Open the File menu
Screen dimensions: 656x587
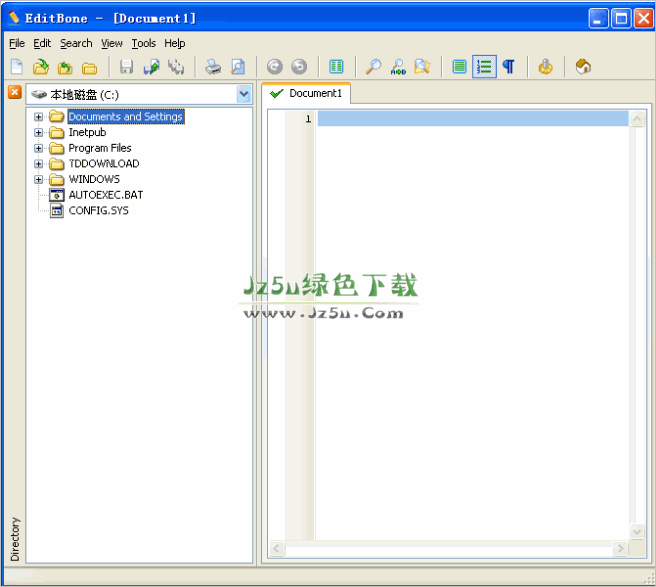coord(17,43)
